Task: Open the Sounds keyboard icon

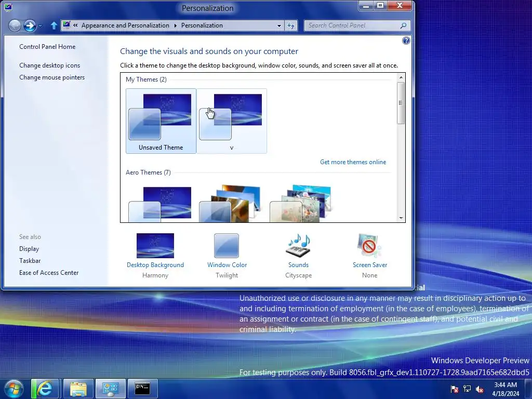Action: pyautogui.click(x=298, y=246)
